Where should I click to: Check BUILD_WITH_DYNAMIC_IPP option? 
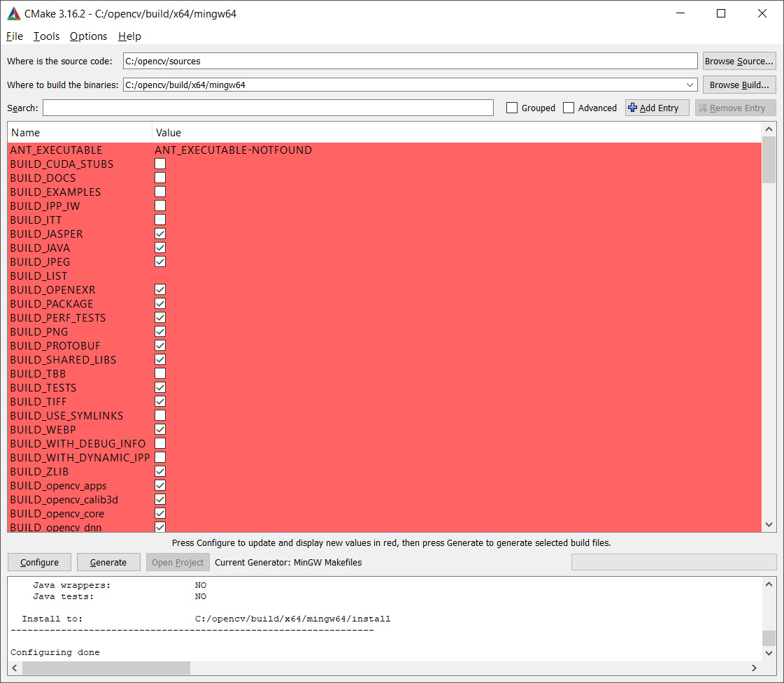coord(160,458)
